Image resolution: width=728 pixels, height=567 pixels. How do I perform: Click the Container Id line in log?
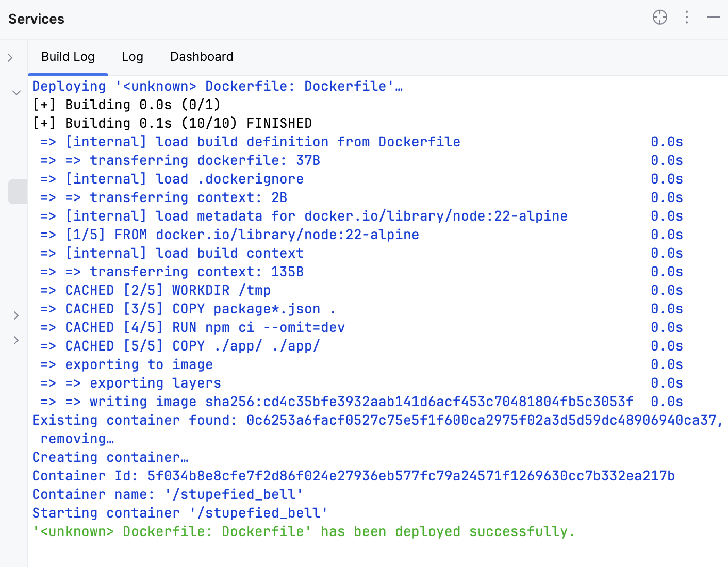(x=353, y=476)
